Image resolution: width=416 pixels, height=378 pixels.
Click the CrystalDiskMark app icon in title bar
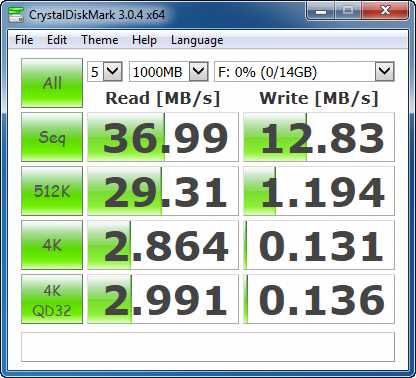point(16,14)
